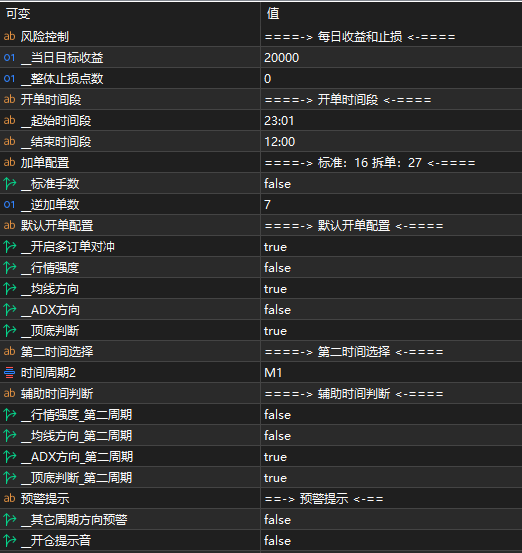522x553 pixels.
Task: Select the 时间周期2 parameter name
Action: 48,373
